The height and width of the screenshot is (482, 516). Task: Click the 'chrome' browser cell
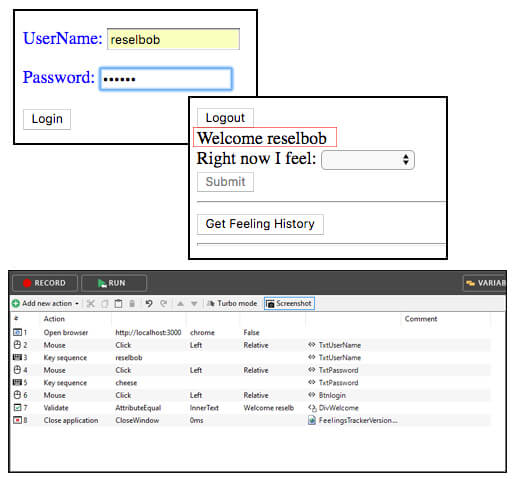coord(202,333)
